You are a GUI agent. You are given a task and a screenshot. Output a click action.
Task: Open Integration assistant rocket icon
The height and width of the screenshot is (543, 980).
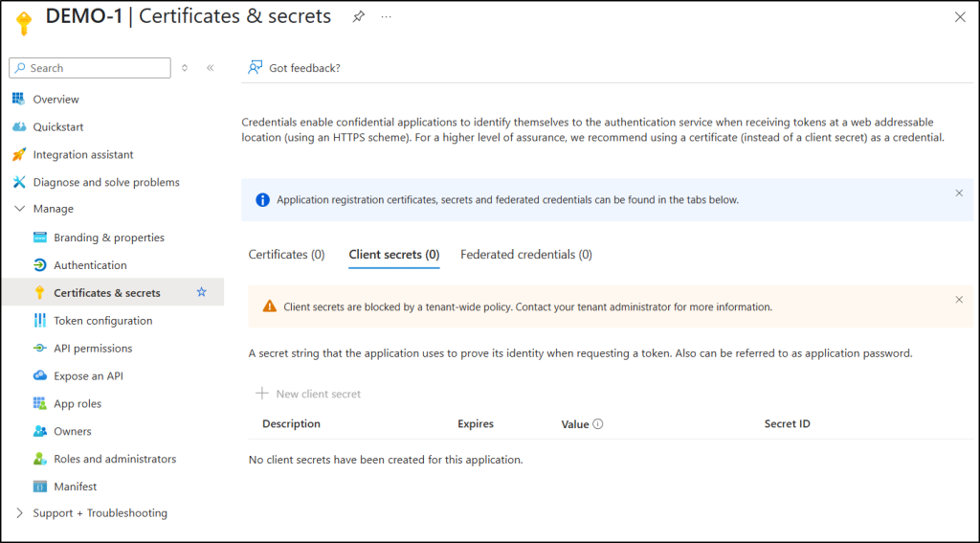[19, 154]
